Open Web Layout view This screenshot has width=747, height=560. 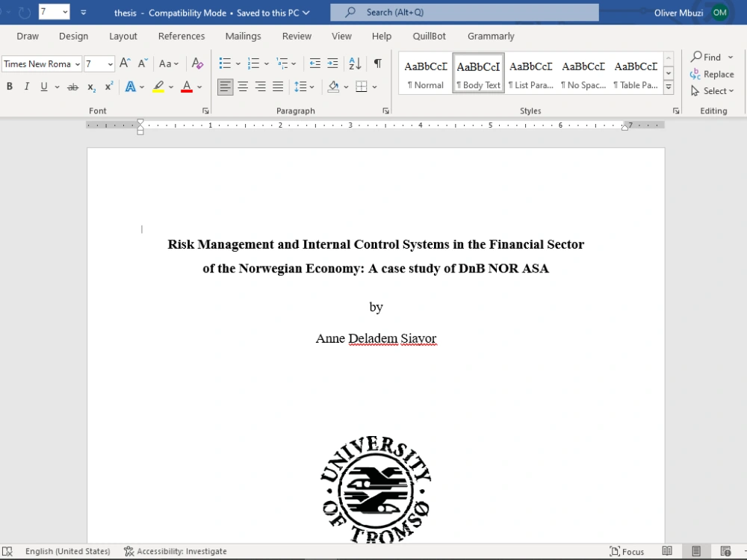click(x=725, y=551)
